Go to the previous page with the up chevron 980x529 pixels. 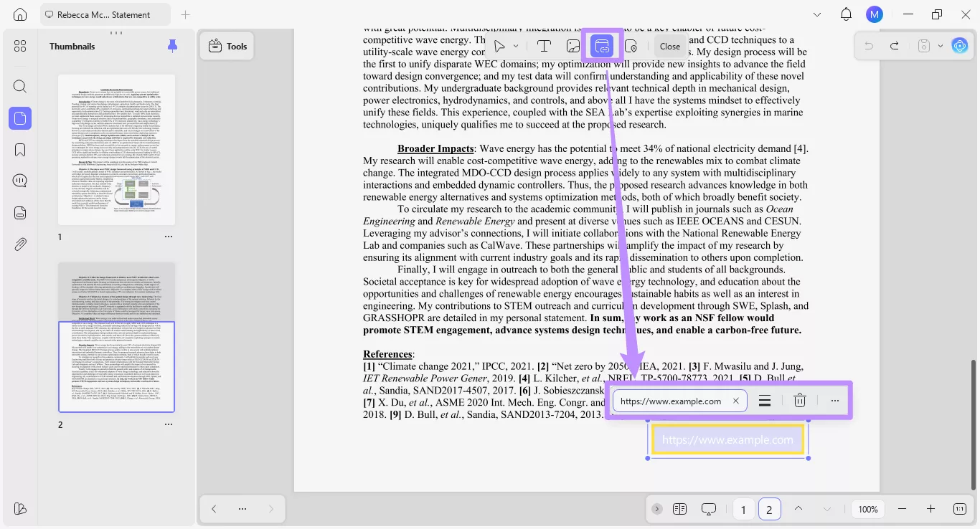click(x=798, y=509)
